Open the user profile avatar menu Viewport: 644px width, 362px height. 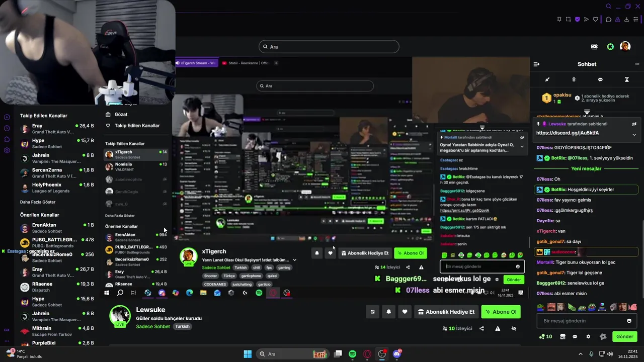click(625, 46)
